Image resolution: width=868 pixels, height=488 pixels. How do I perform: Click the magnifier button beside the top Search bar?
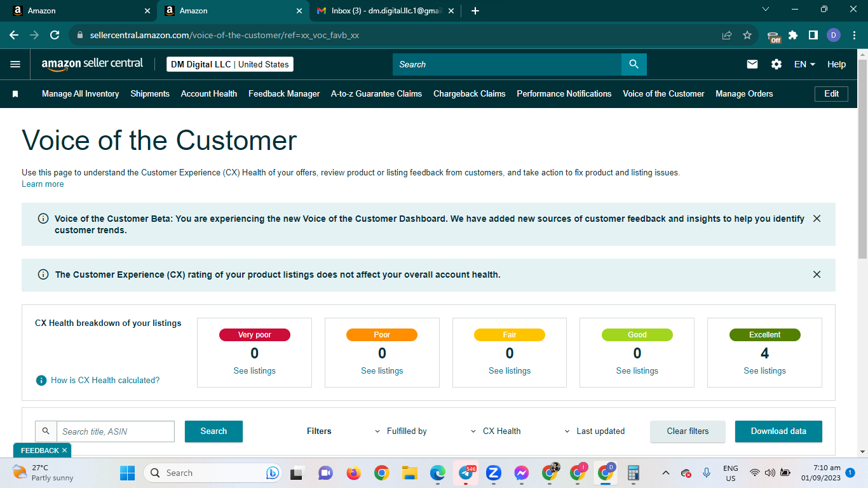634,64
